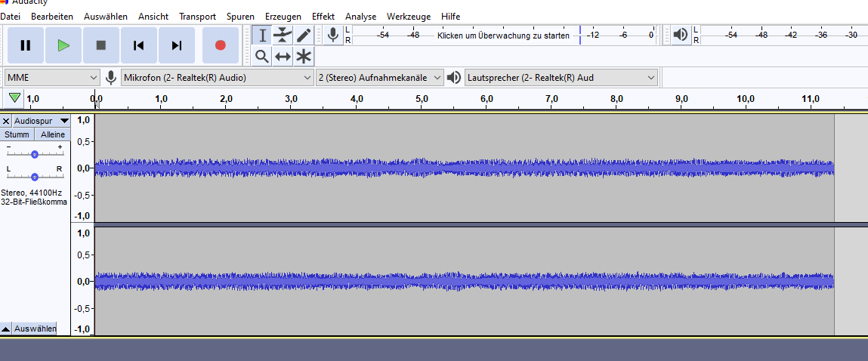This screenshot has height=361, width=868.
Task: Open the Mikrofon recording device dropdown
Action: (218, 77)
